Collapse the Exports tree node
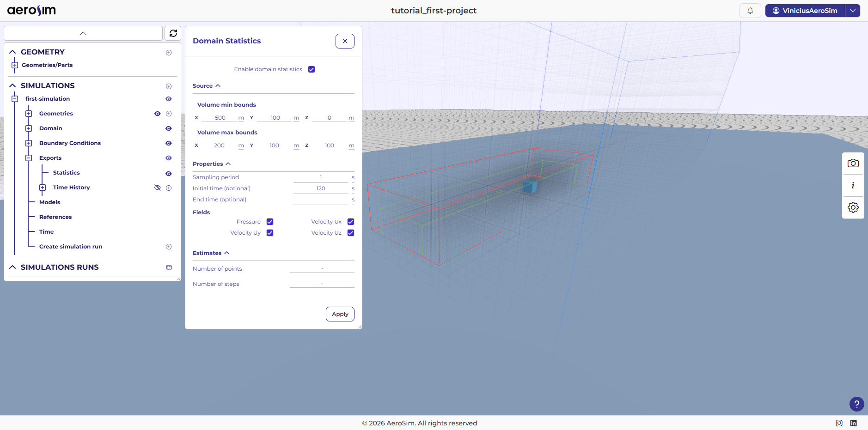The height and width of the screenshot is (430, 868). [x=29, y=158]
